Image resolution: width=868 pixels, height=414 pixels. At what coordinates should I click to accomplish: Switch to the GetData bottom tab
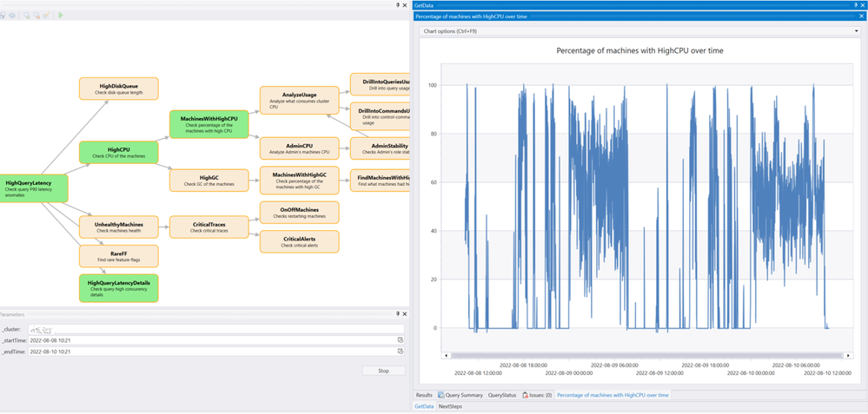click(x=424, y=406)
